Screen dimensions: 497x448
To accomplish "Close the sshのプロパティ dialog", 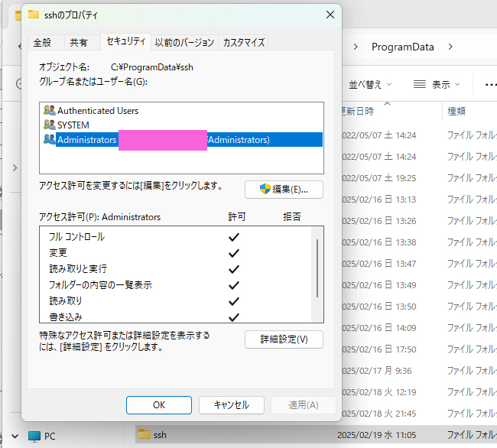I will [x=330, y=15].
